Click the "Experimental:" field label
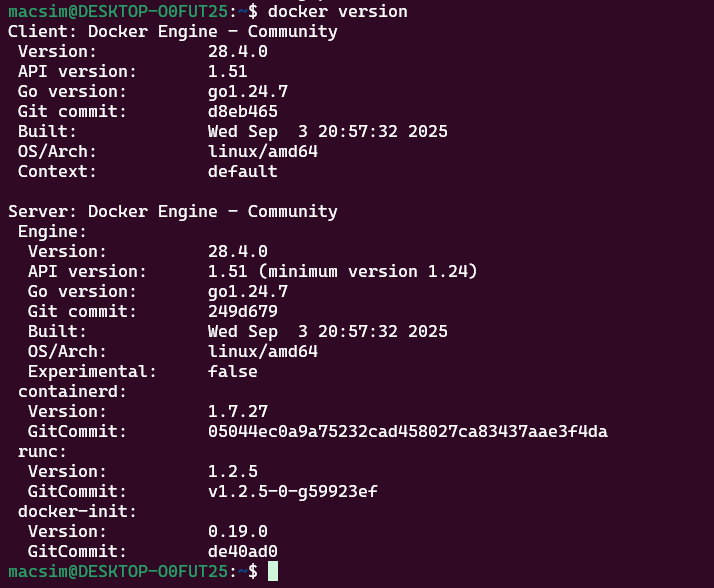The image size is (714, 588). click(93, 371)
